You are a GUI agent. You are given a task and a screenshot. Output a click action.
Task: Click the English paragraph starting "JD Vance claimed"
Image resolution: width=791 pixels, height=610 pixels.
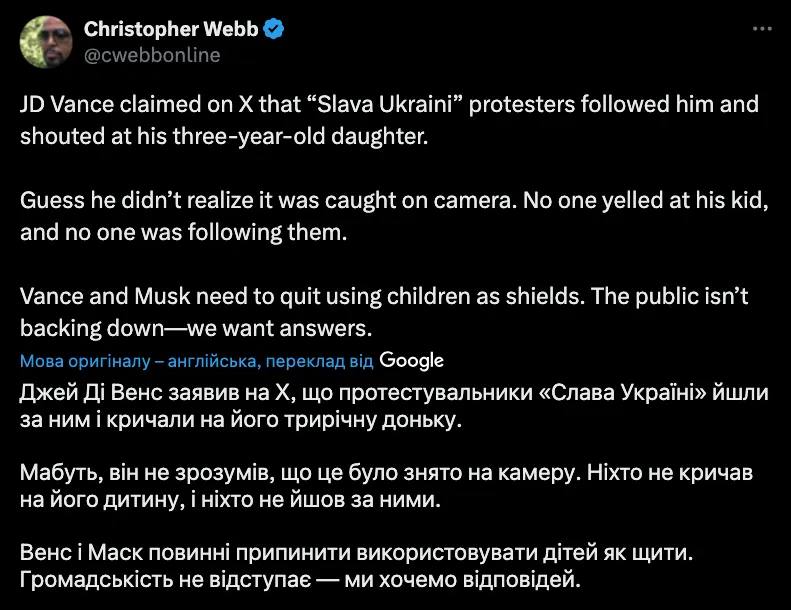tap(390, 120)
